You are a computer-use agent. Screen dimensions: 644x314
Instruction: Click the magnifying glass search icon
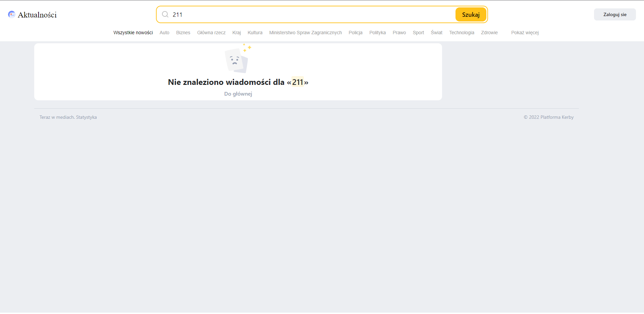coord(165,14)
